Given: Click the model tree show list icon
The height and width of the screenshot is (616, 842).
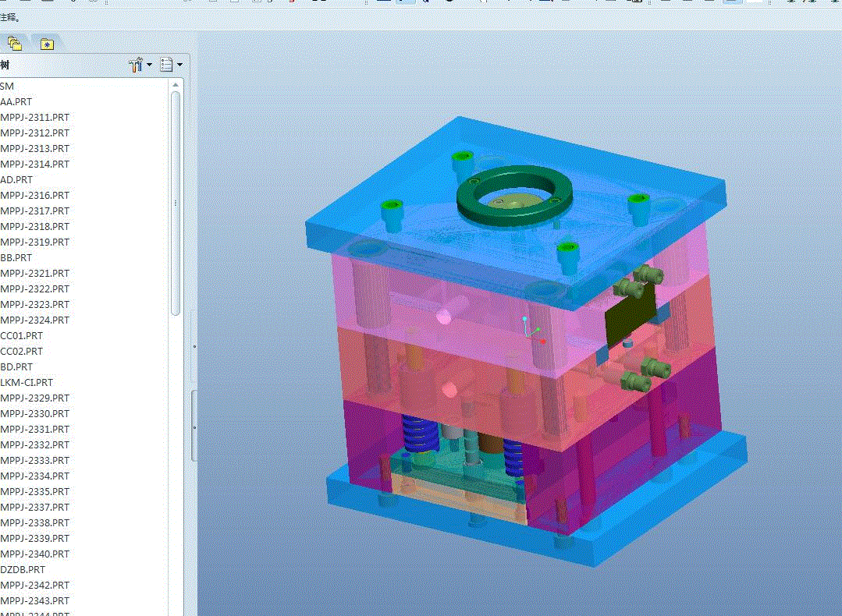Looking at the screenshot, I should (x=166, y=65).
